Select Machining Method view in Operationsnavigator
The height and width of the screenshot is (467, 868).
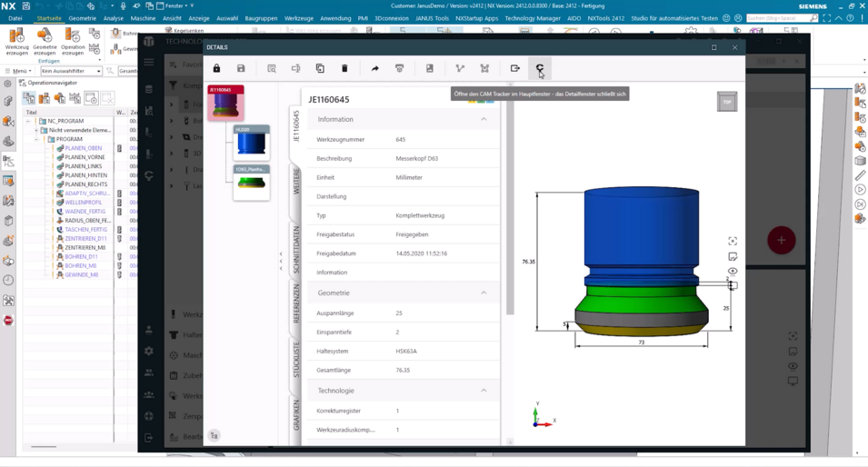75,98
